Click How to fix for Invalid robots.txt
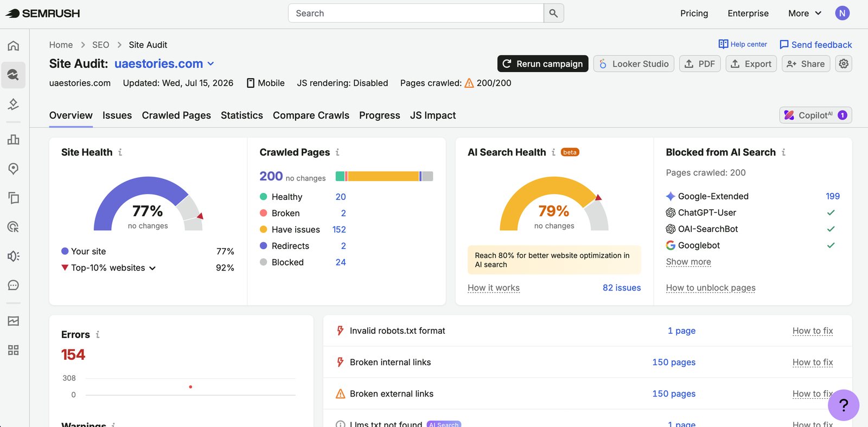The image size is (868, 427). coord(813,331)
